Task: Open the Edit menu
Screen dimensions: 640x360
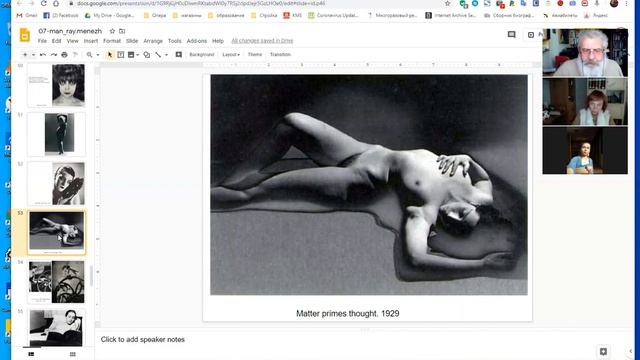Action: 56,41
